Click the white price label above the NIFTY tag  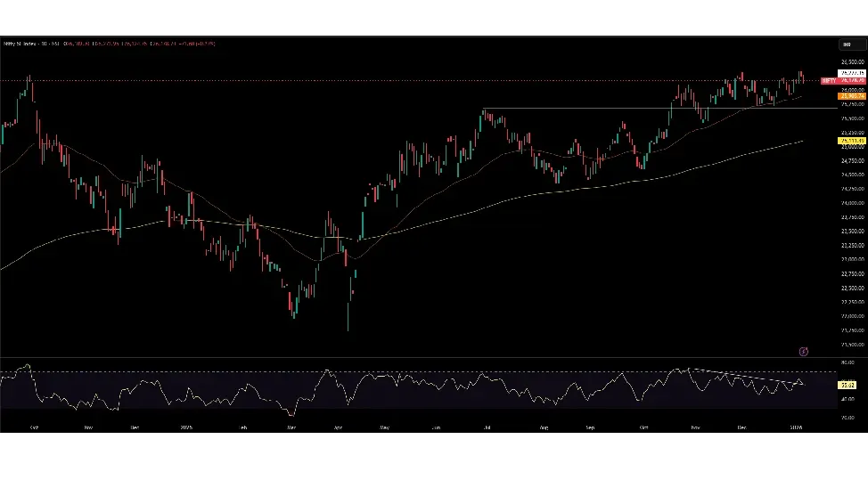(x=850, y=73)
